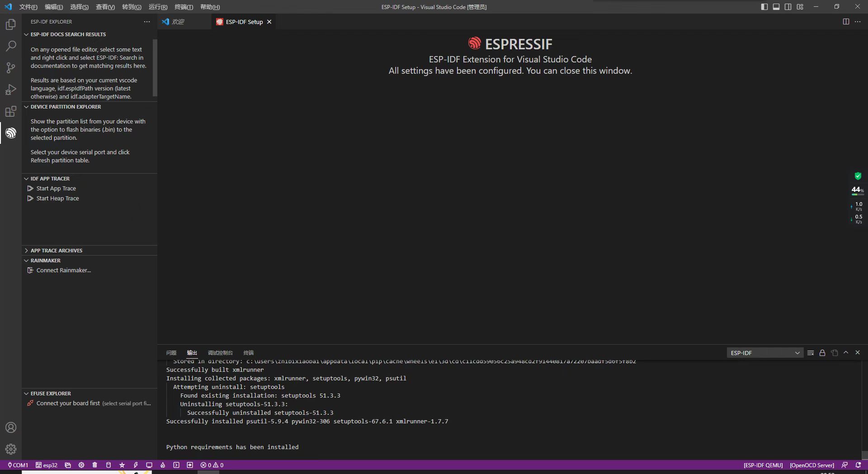Screen dimensions: 868x474
Task: Maximize the panel with the chevron up
Action: pyautogui.click(x=846, y=353)
